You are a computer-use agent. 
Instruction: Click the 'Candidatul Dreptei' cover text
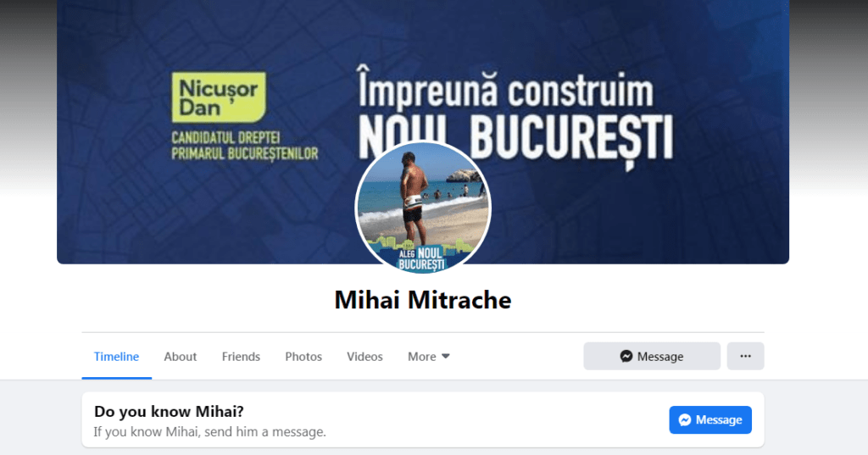[x=225, y=137]
